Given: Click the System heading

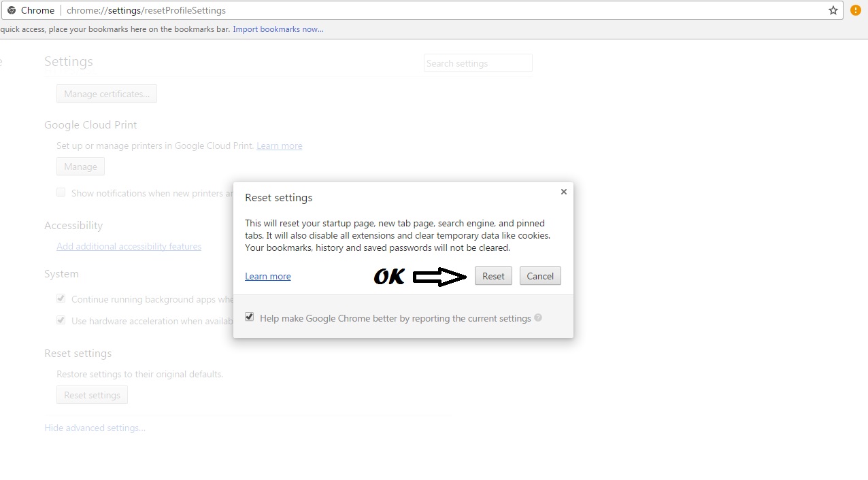Looking at the screenshot, I should tap(61, 274).
